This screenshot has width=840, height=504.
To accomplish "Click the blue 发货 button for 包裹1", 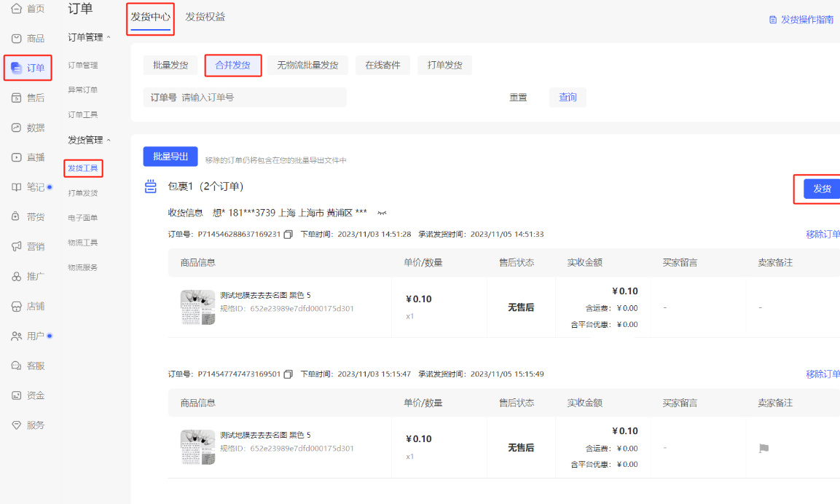I will (x=822, y=189).
